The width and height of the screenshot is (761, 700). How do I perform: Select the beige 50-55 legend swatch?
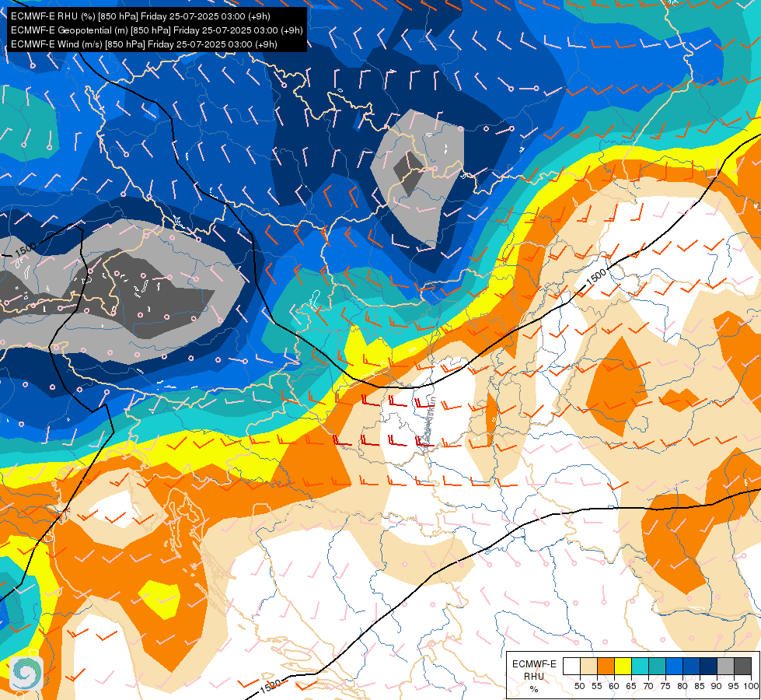pyautogui.click(x=588, y=667)
